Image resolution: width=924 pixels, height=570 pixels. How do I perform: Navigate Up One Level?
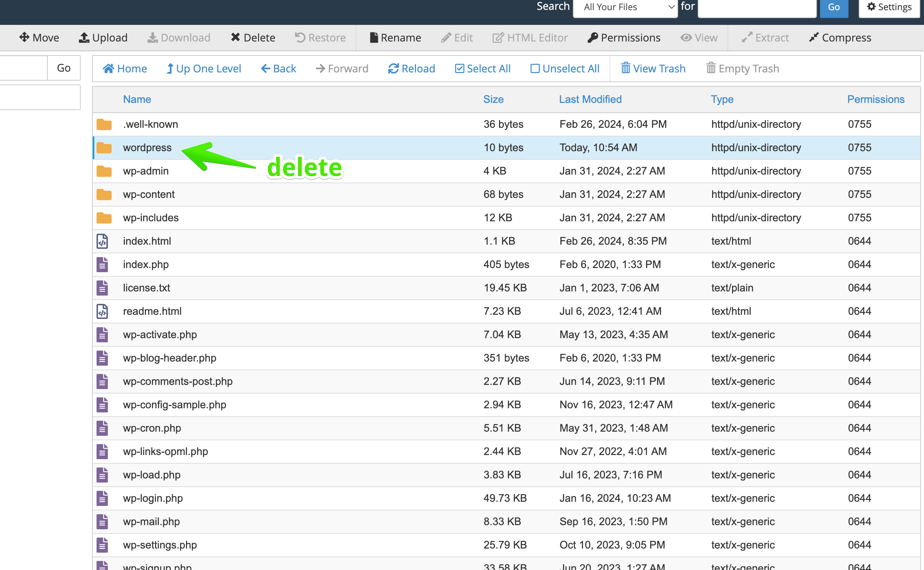(204, 68)
